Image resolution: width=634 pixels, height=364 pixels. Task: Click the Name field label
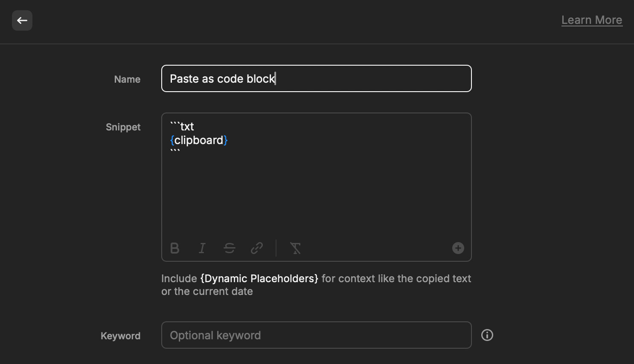point(127,79)
